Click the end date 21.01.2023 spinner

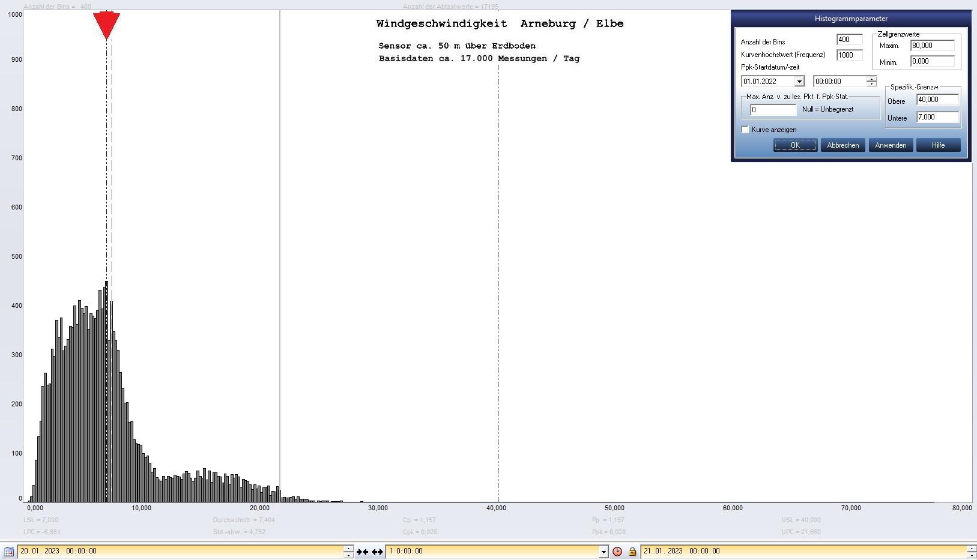click(x=971, y=552)
